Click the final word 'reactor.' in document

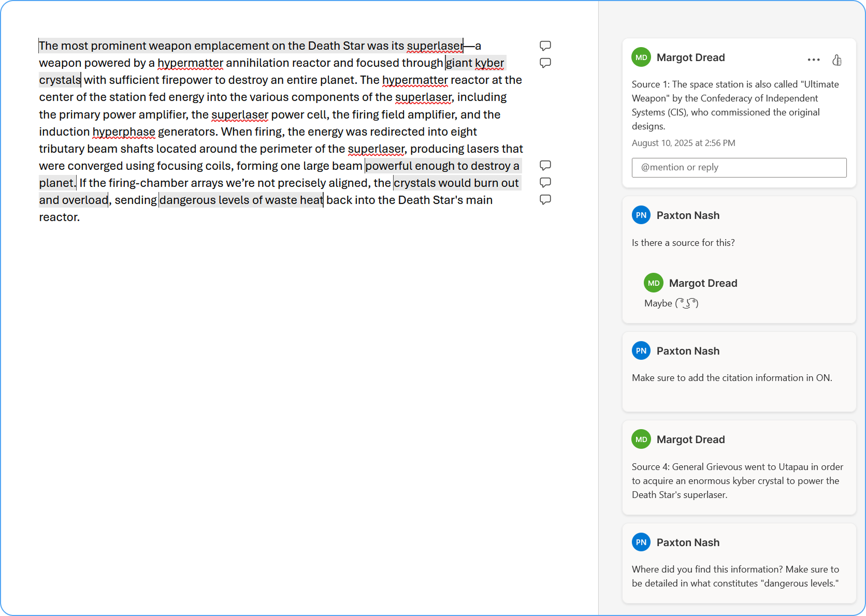tap(60, 217)
